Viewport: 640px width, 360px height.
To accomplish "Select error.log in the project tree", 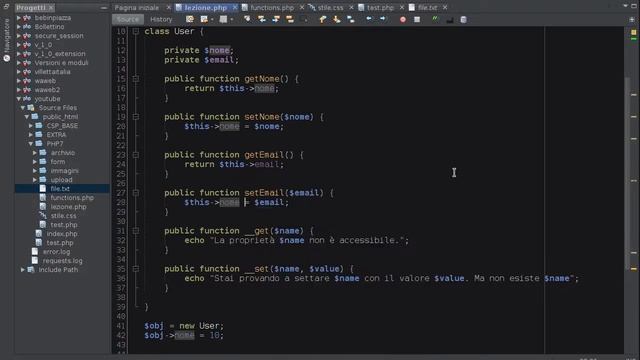I will [x=56, y=251].
